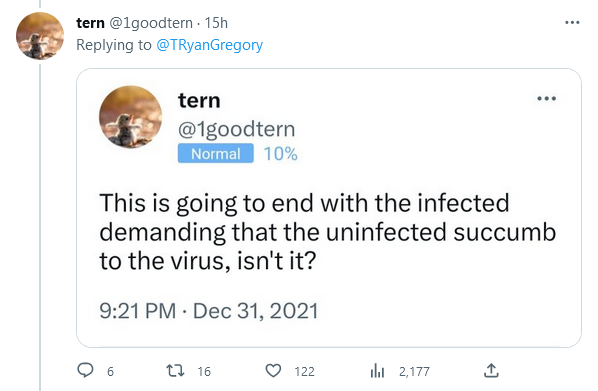Click the bold tern name in quoted tweet
The height and width of the screenshot is (391, 598).
tap(199, 101)
